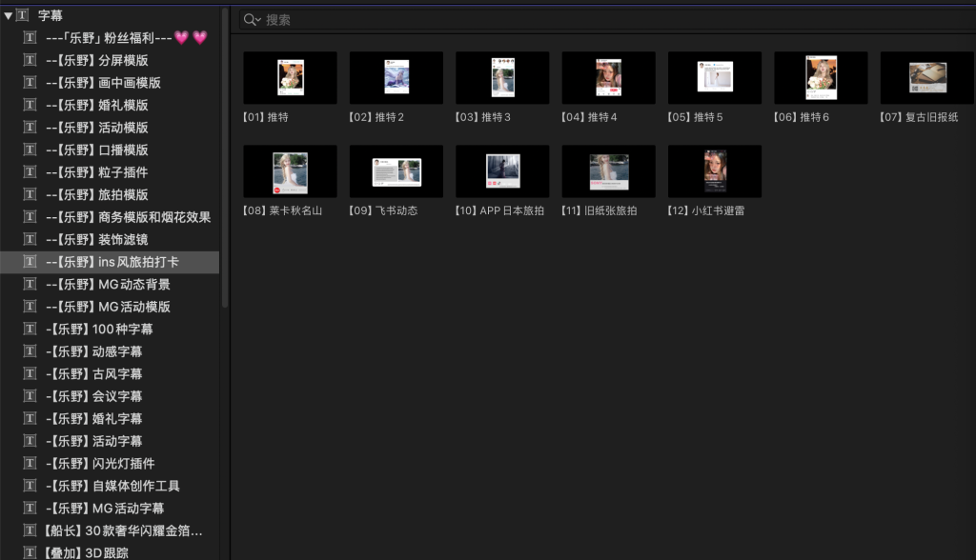The height and width of the screenshot is (560, 976).
Task: Select the 【09】飞书动态 thumbnail
Action: 396,171
